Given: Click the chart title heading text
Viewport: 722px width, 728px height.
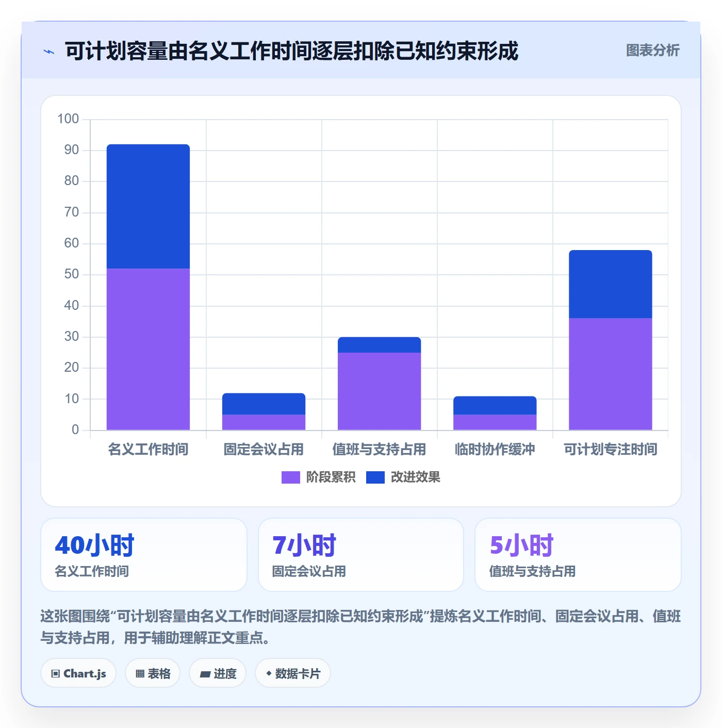Looking at the screenshot, I should click(x=291, y=51).
